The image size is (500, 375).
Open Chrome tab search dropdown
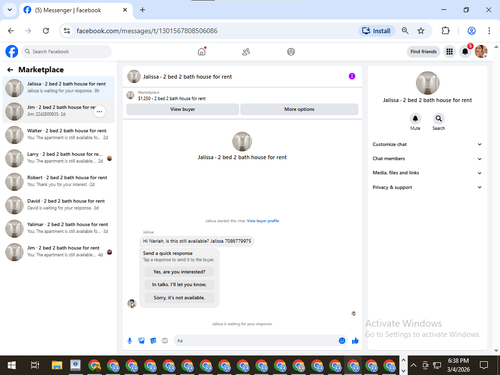10,10
